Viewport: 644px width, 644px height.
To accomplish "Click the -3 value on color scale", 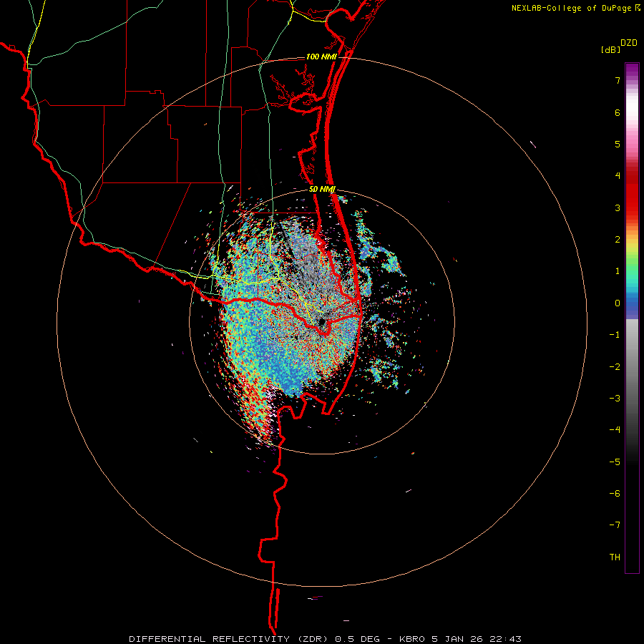I will (615, 399).
